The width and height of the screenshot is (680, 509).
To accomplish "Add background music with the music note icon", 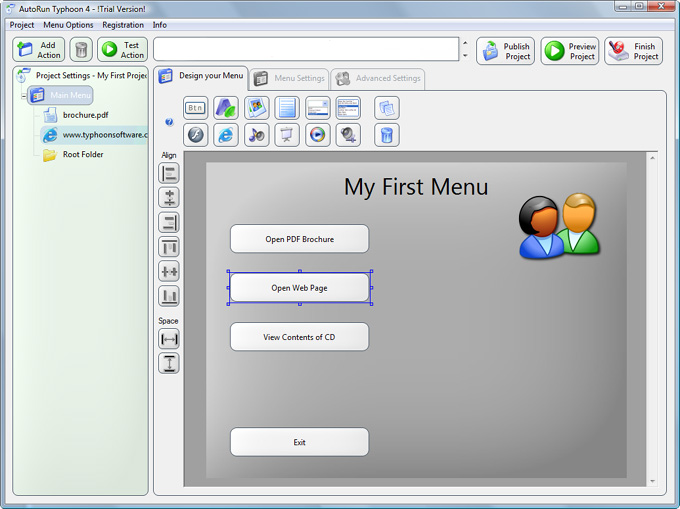I will point(257,135).
